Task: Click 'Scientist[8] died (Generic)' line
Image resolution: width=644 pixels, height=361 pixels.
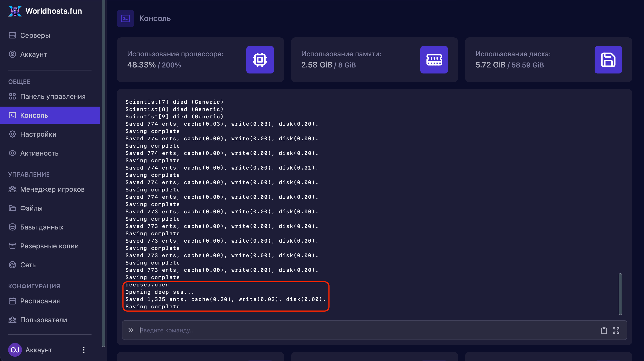Action: coord(174,109)
